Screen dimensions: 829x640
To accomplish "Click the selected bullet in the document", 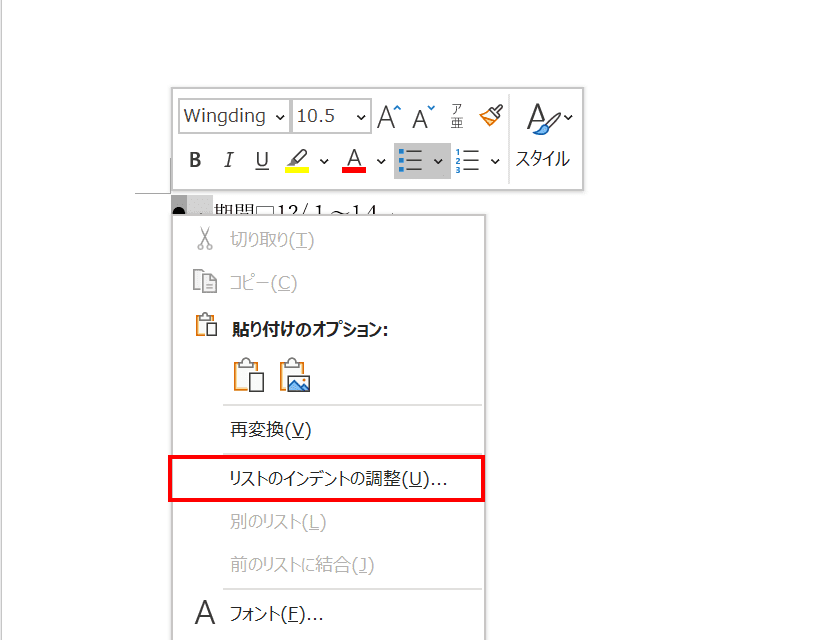I will (179, 209).
